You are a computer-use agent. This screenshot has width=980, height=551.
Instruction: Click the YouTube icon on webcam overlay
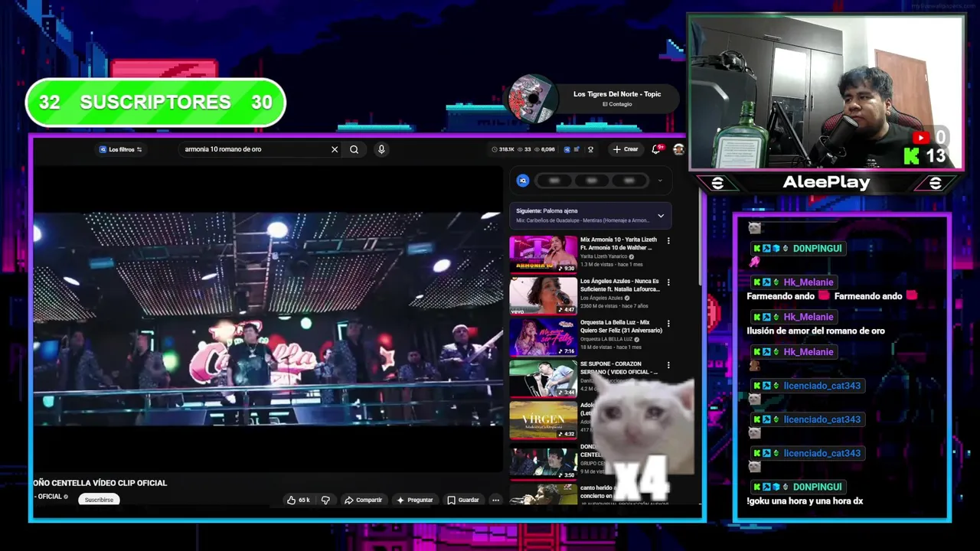click(x=921, y=138)
